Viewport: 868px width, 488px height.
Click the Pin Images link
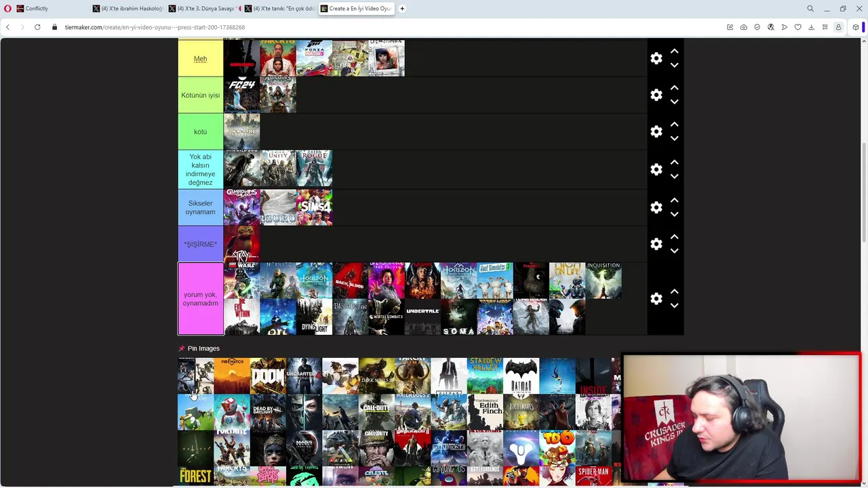click(203, 348)
